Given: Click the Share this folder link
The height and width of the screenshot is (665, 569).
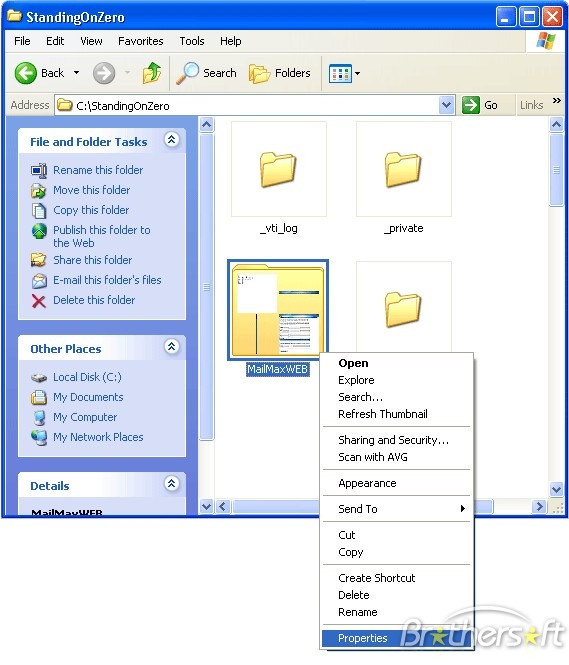Looking at the screenshot, I should [x=92, y=260].
